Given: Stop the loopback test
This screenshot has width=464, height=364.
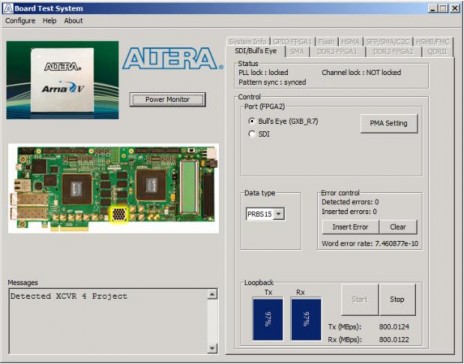Looking at the screenshot, I should pos(397,299).
